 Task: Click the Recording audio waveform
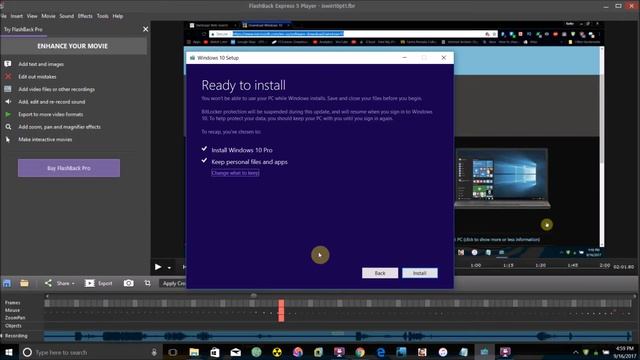(x=338, y=336)
